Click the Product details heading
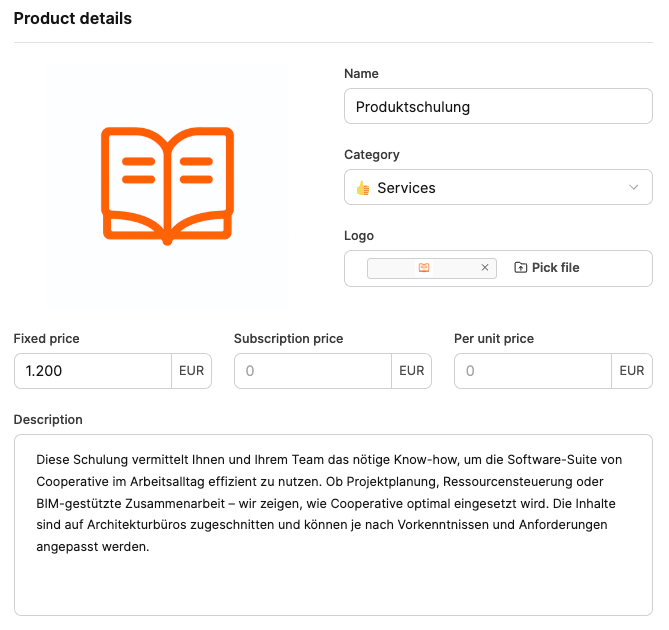 click(x=72, y=19)
